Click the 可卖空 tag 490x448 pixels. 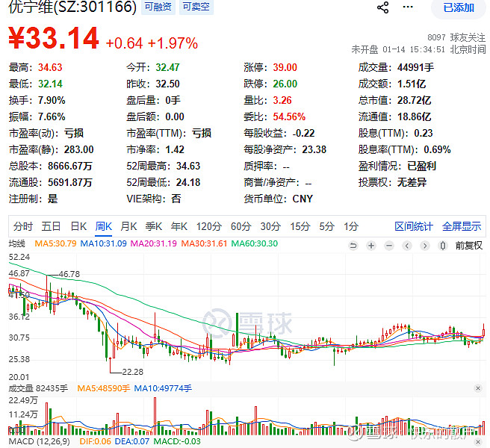click(196, 7)
